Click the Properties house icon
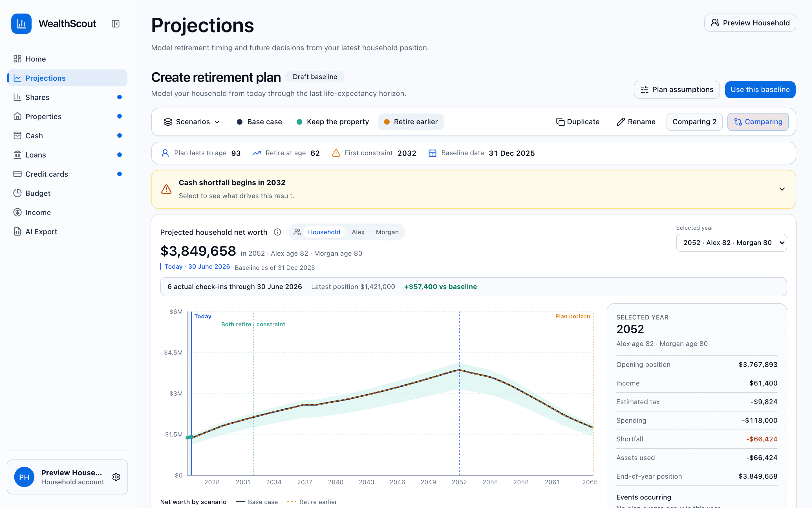812x508 pixels. (x=17, y=116)
